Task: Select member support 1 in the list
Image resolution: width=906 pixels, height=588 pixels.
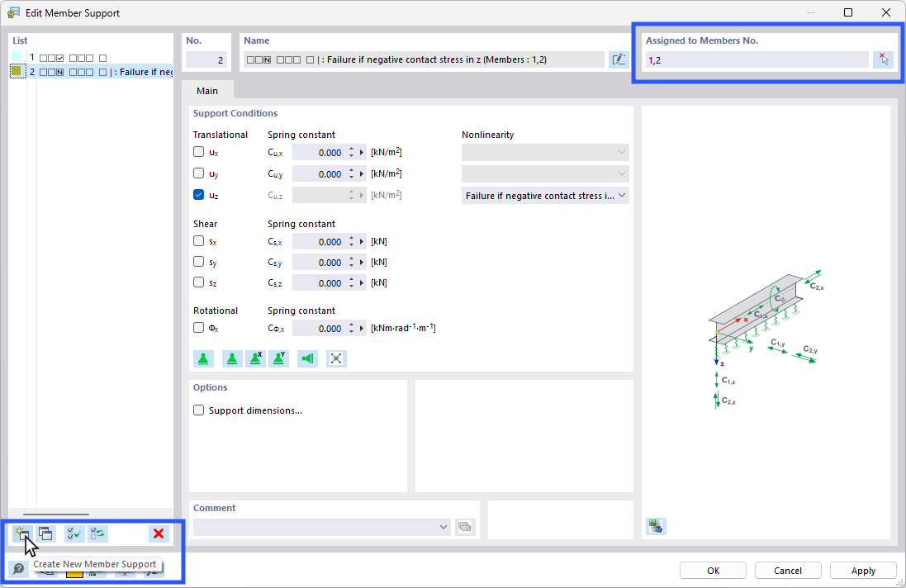Action: 66,55
